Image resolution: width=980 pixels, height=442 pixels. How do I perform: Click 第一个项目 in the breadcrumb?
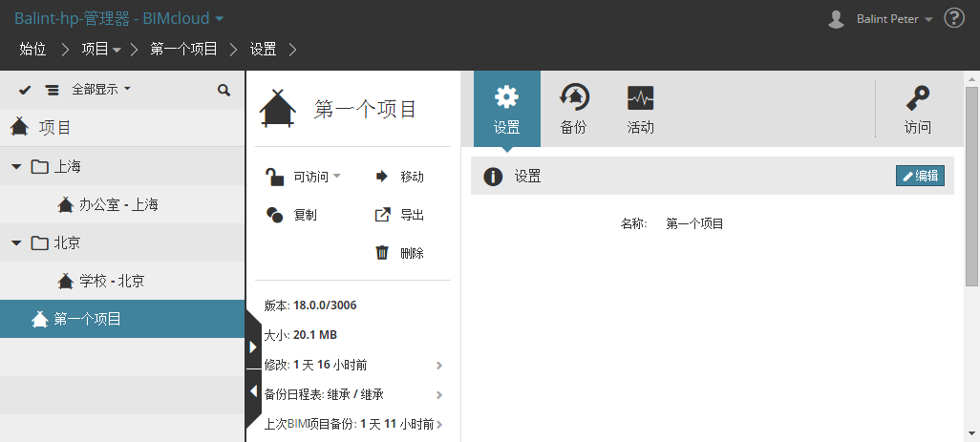click(183, 50)
